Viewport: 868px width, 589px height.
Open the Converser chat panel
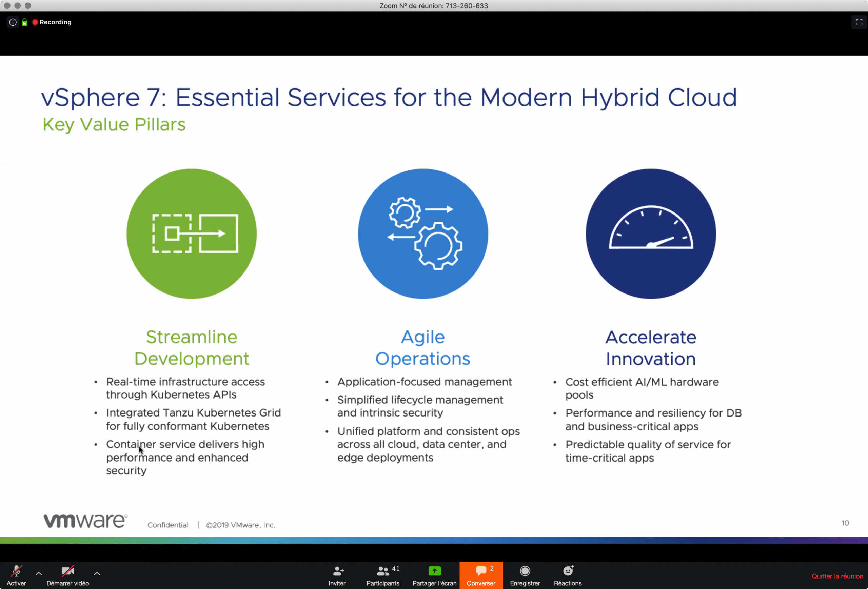pos(481,575)
